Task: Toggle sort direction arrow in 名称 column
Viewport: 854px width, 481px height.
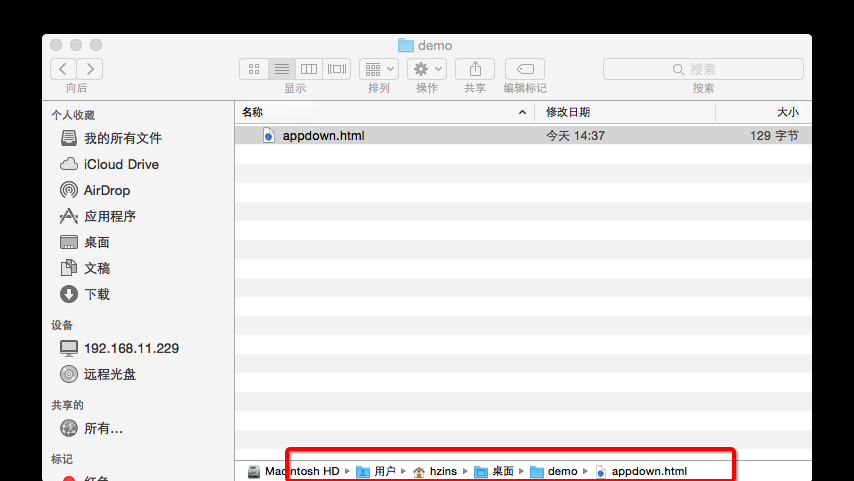Action: click(522, 112)
